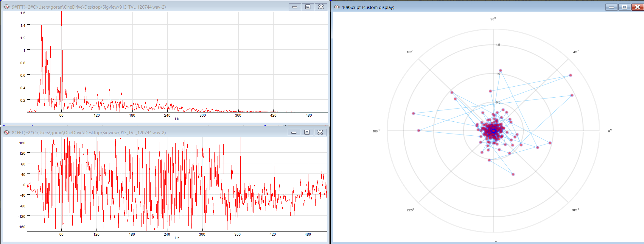Minimize the 10#Script custom display window
This screenshot has height=244, width=644.
tap(611, 7)
